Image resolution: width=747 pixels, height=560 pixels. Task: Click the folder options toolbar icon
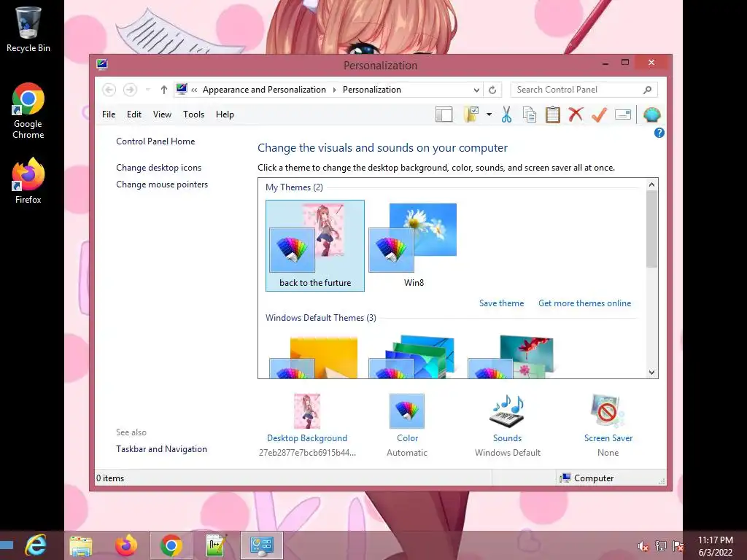[471, 114]
